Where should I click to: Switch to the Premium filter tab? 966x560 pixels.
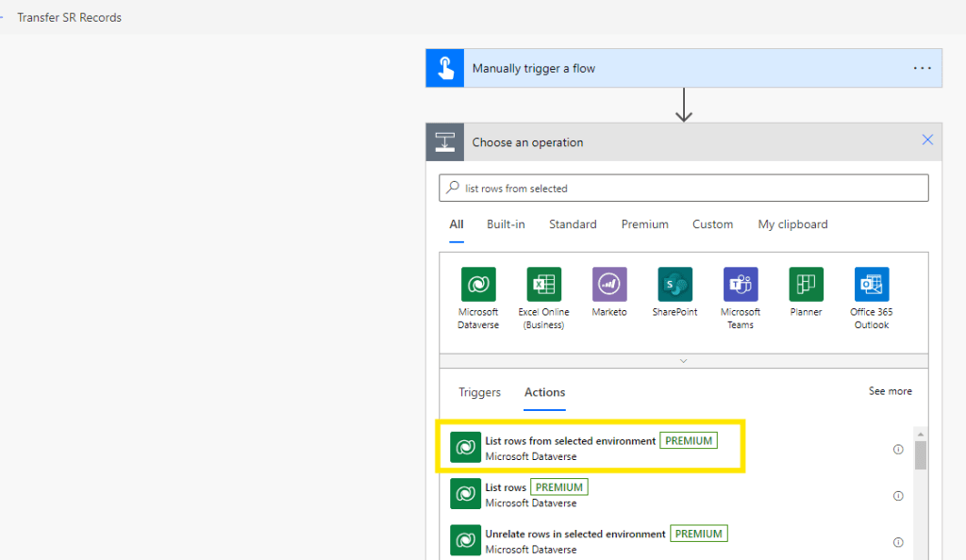point(644,224)
